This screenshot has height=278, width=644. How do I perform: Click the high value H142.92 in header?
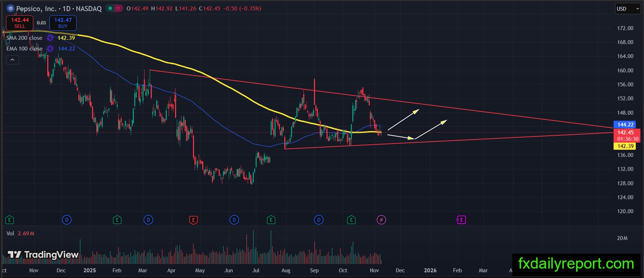pos(162,9)
